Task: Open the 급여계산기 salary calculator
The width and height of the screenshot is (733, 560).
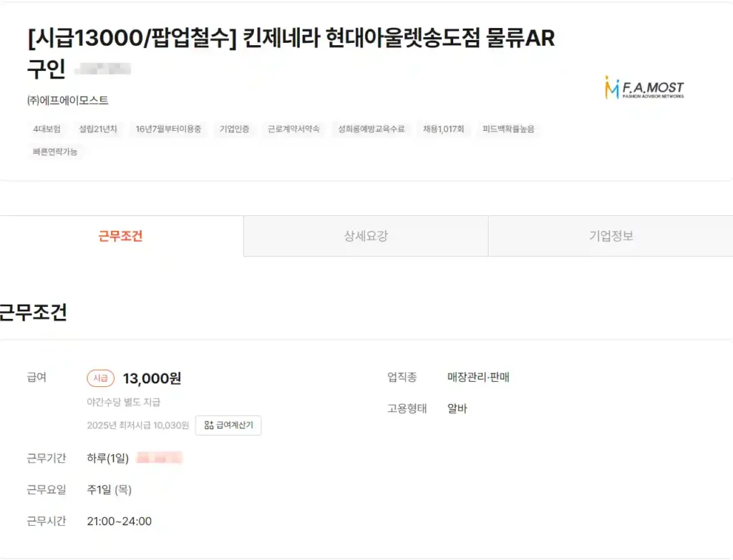Action: click(228, 425)
